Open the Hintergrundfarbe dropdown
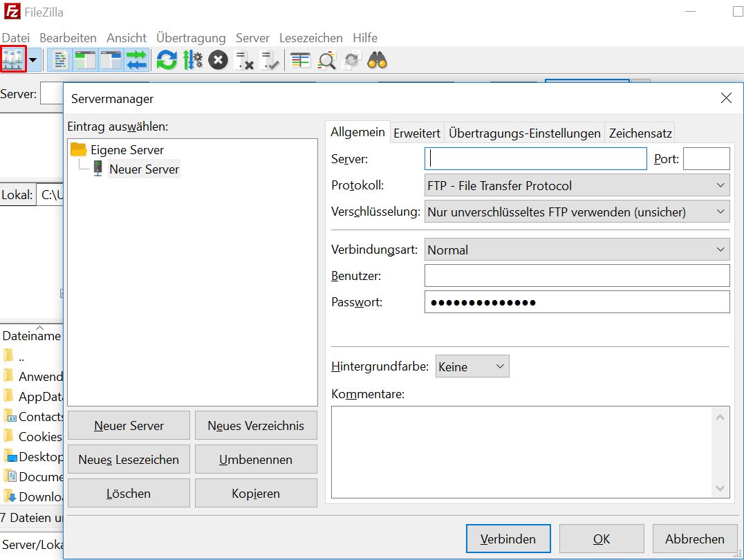 click(472, 366)
